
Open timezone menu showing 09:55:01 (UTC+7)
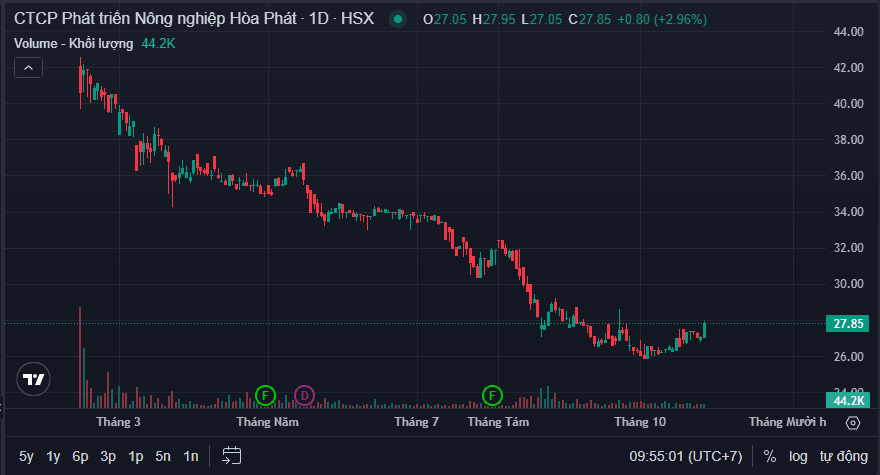tap(686, 456)
